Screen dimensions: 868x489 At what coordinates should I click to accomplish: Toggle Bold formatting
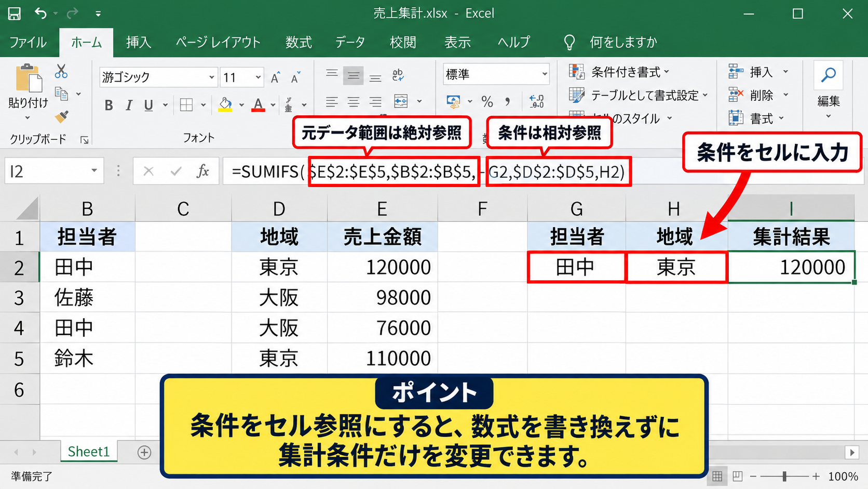(x=108, y=105)
